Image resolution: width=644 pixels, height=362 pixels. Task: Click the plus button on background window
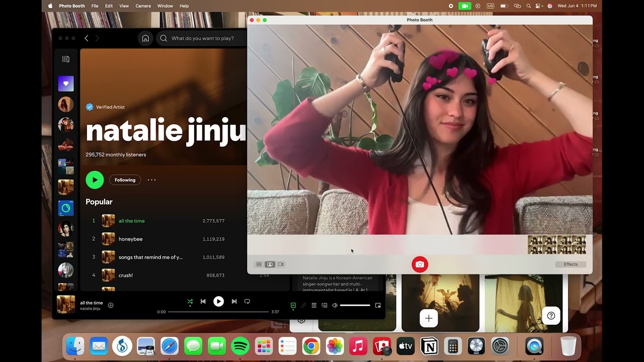pyautogui.click(x=429, y=318)
